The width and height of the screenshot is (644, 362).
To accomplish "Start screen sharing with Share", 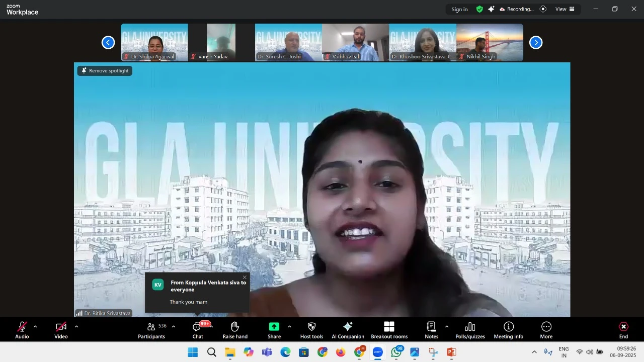I will 274,330.
